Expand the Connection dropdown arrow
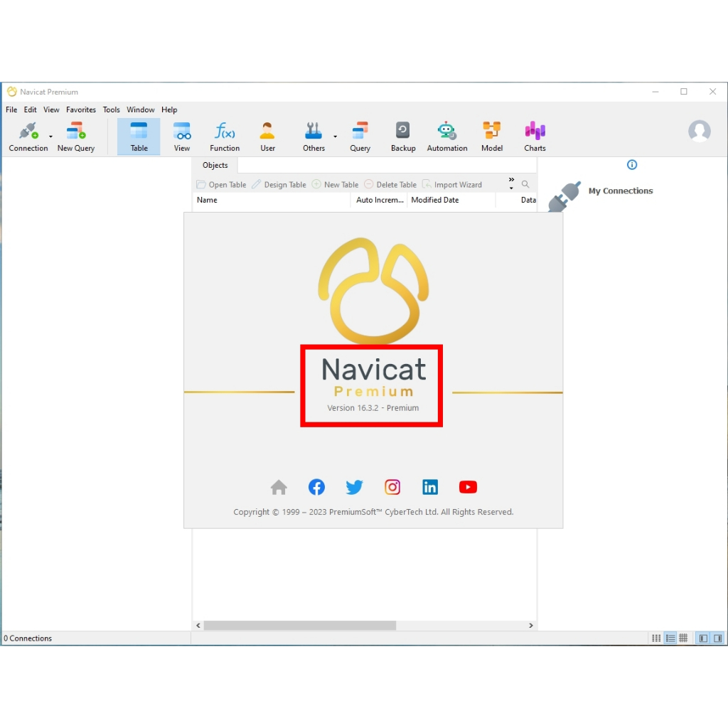The height and width of the screenshot is (728, 728). pyautogui.click(x=50, y=136)
